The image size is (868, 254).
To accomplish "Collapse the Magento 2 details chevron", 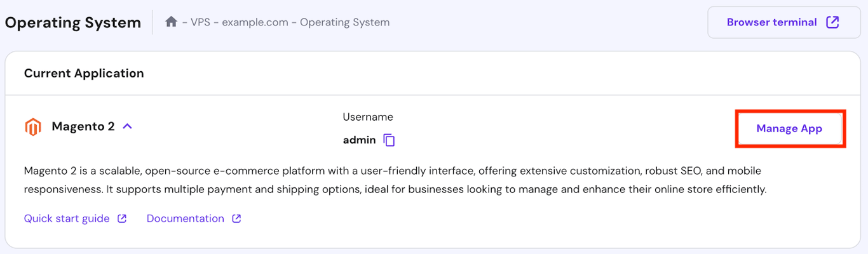I will click(x=127, y=126).
